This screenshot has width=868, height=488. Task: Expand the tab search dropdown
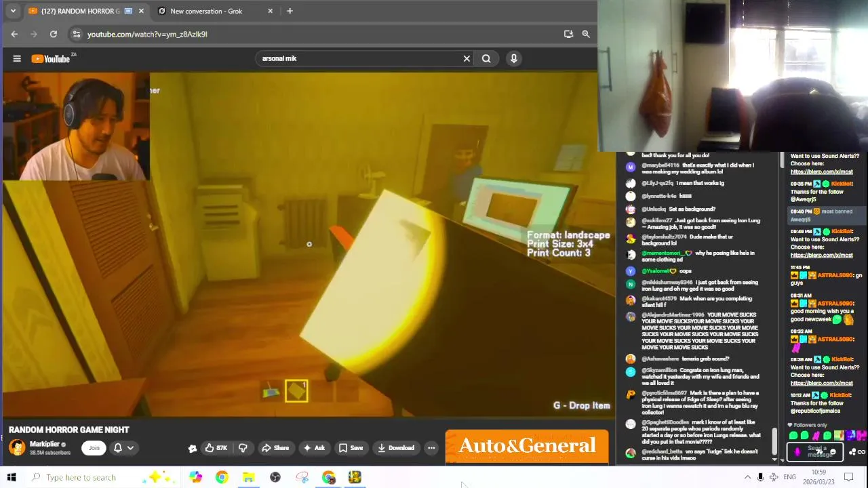pos(13,11)
